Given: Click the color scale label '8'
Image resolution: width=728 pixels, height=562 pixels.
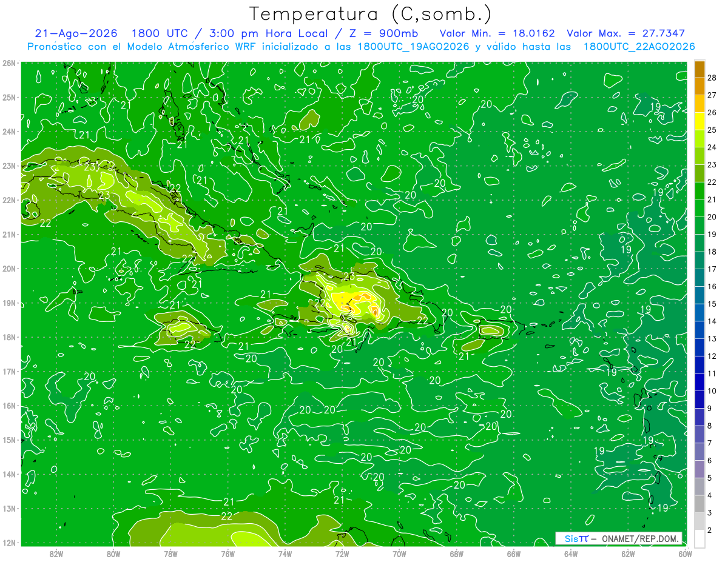Looking at the screenshot, I should click(710, 426).
